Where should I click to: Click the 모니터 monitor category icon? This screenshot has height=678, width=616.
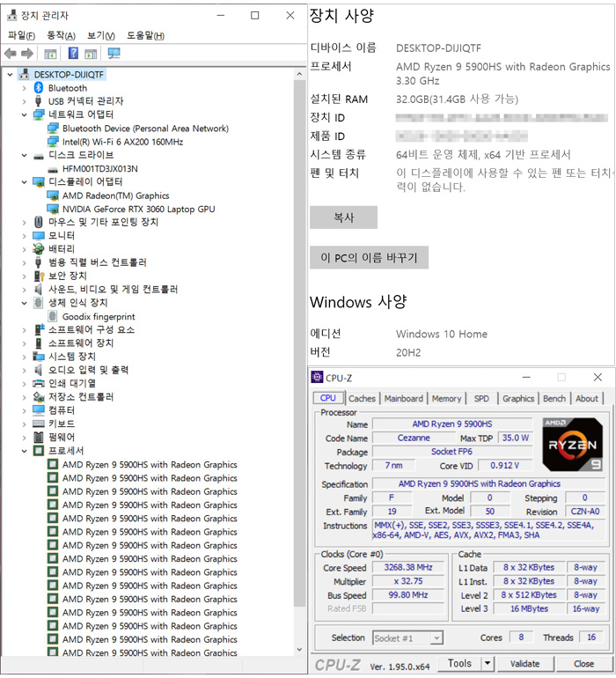pos(39,236)
